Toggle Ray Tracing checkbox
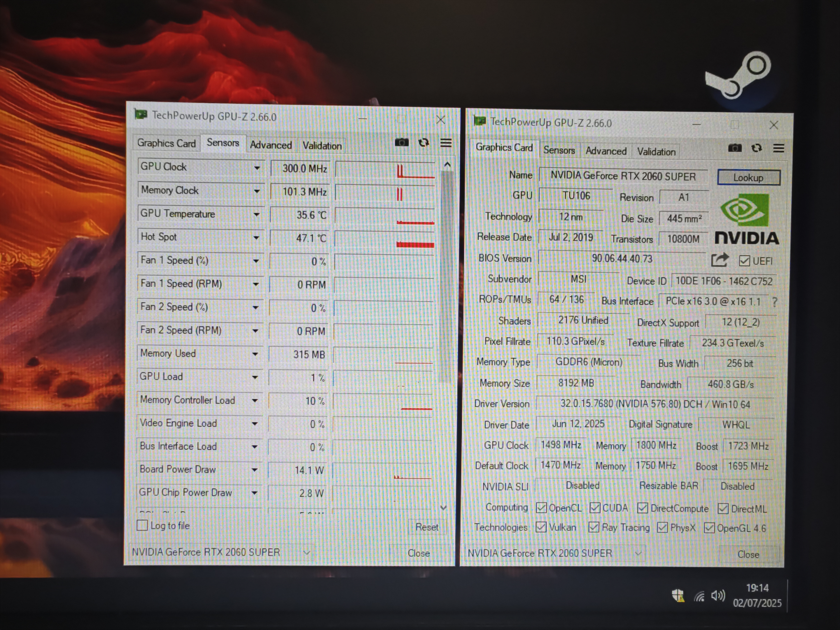Image resolution: width=840 pixels, height=630 pixels. tap(593, 528)
